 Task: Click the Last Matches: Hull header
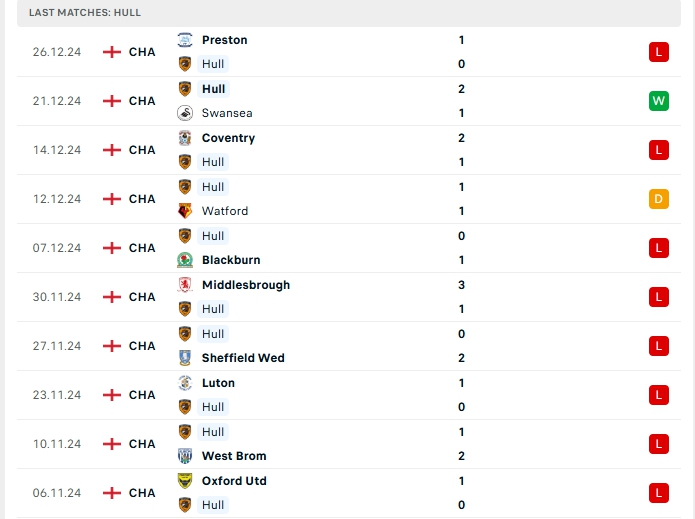85,12
